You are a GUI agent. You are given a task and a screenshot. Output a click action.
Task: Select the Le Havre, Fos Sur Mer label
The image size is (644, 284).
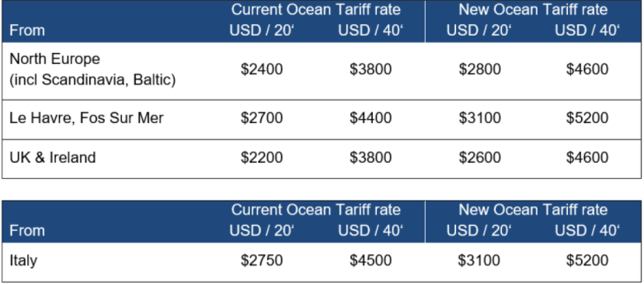tap(87, 118)
